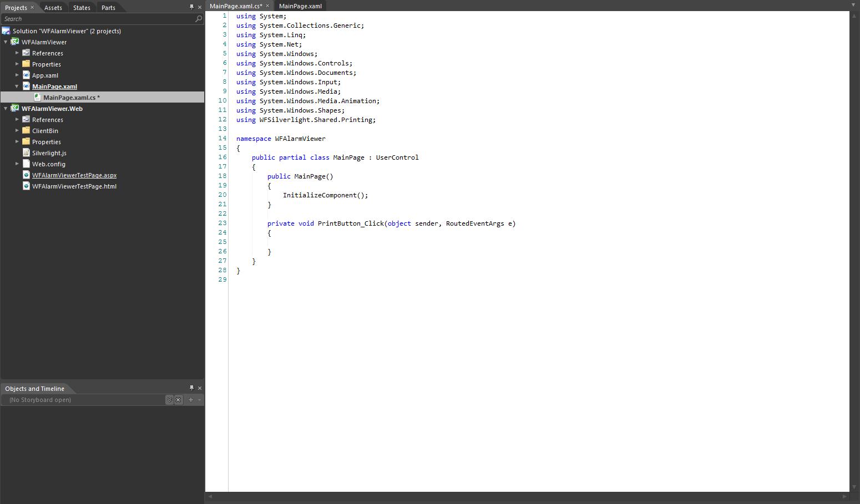The height and width of the screenshot is (504, 860).
Task: Collapse the MainPage.xaml tree node
Action: coord(17,86)
